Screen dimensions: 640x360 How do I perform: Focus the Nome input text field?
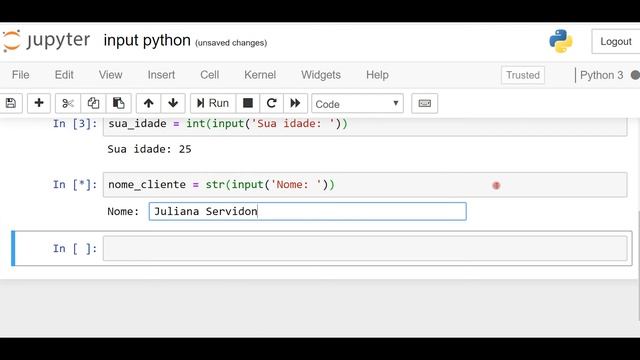(x=307, y=211)
